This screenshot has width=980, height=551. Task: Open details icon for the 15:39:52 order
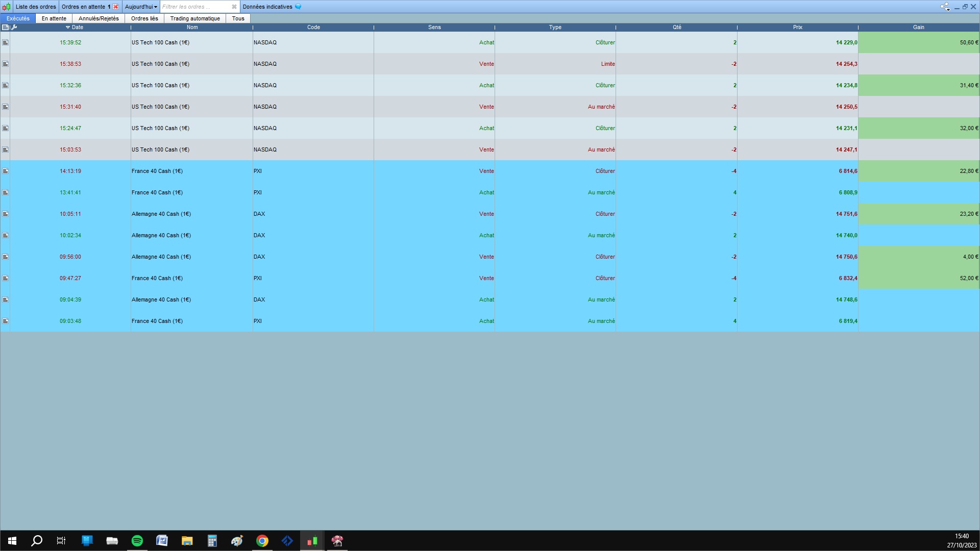(5, 42)
